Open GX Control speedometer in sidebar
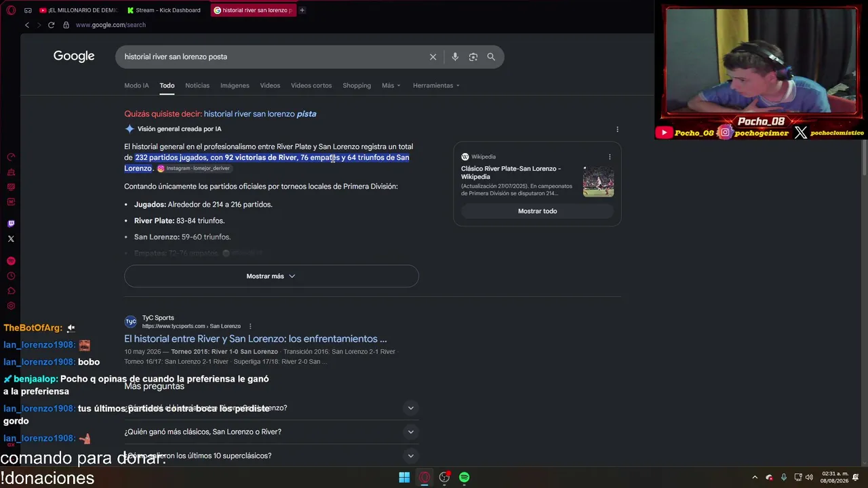 tap(11, 157)
